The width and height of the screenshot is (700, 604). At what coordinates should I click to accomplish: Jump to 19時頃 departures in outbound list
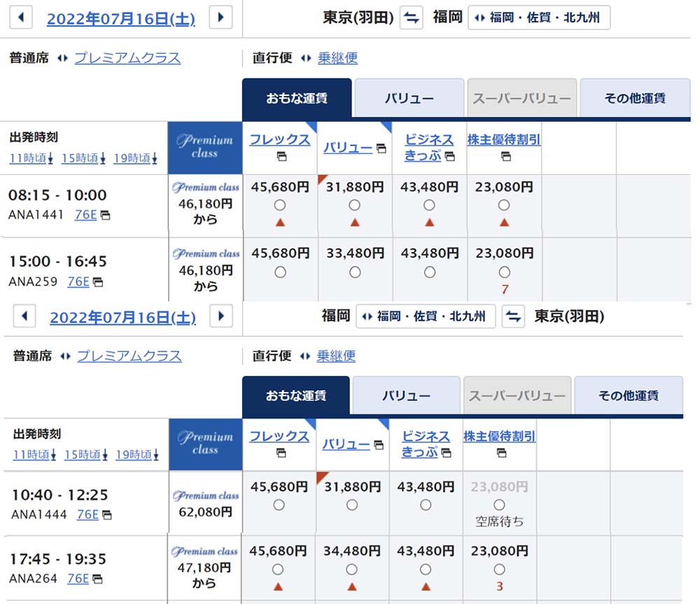pos(135,158)
